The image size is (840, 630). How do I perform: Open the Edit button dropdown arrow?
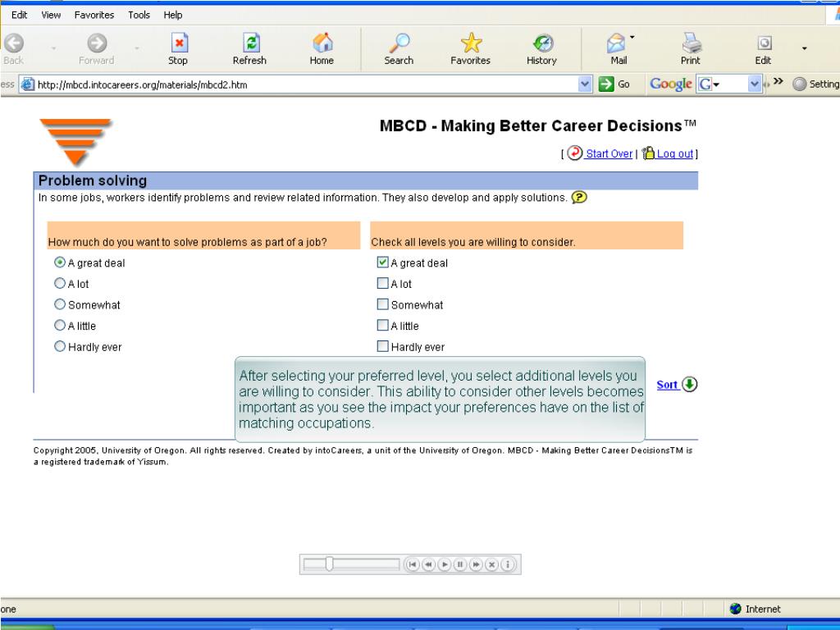[x=804, y=48]
